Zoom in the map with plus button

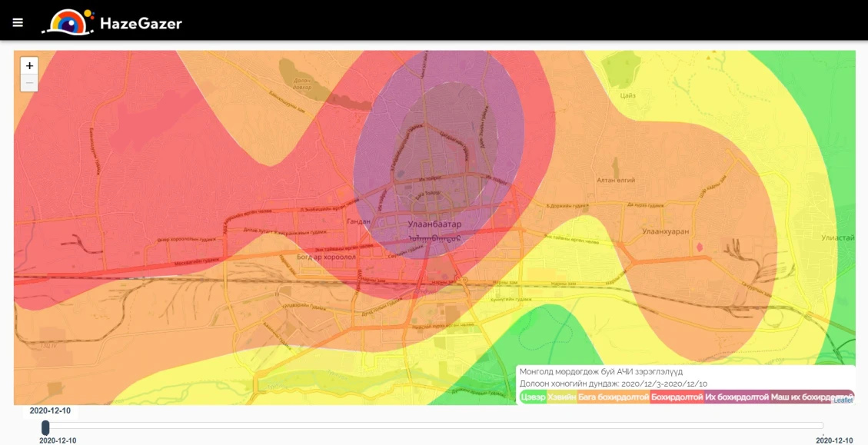click(x=29, y=65)
